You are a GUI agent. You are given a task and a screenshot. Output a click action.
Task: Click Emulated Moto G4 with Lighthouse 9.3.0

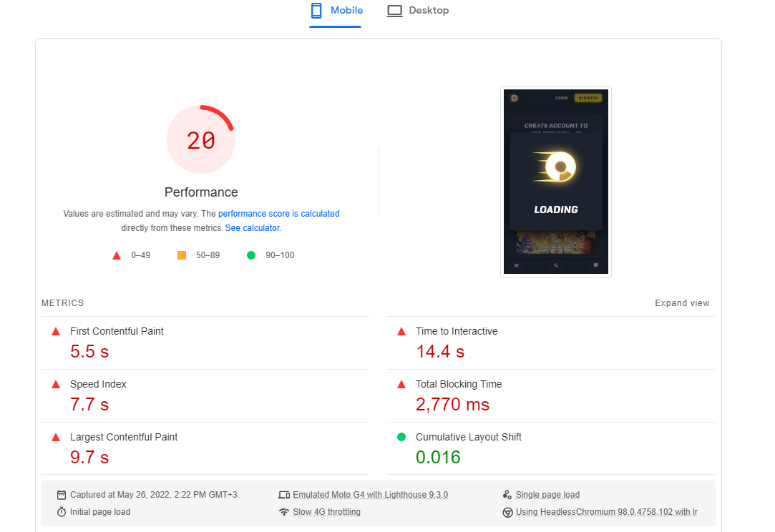coord(370,494)
